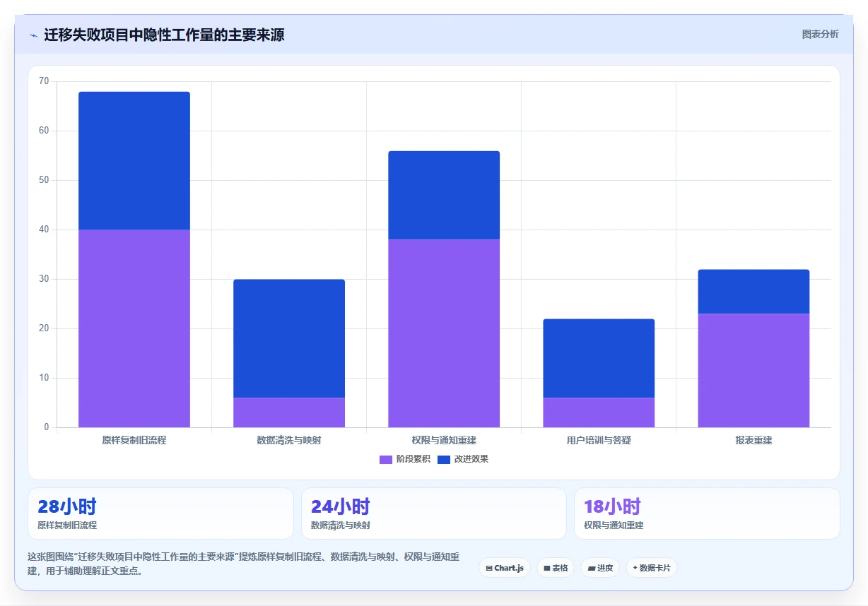Toggle the 改进效果 legend entry
The image size is (868, 606).
pyautogui.click(x=463, y=459)
